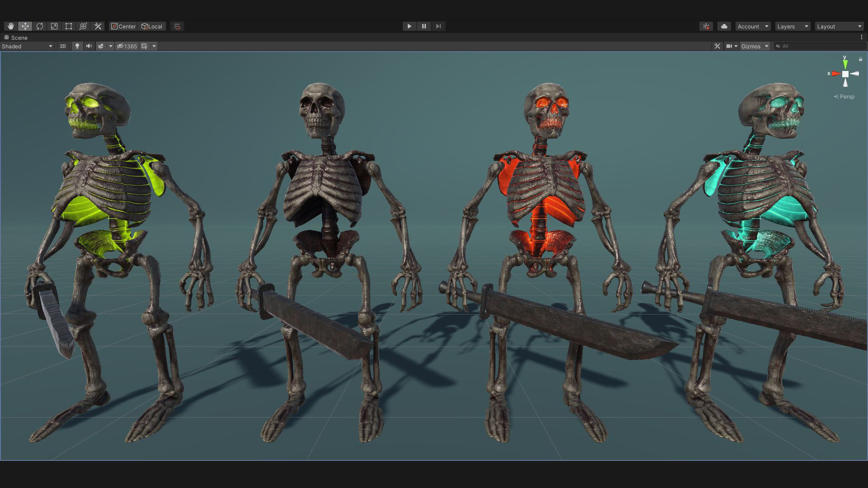Viewport: 868px width, 488px height.
Task: Open the Layers dropdown
Action: click(x=793, y=26)
